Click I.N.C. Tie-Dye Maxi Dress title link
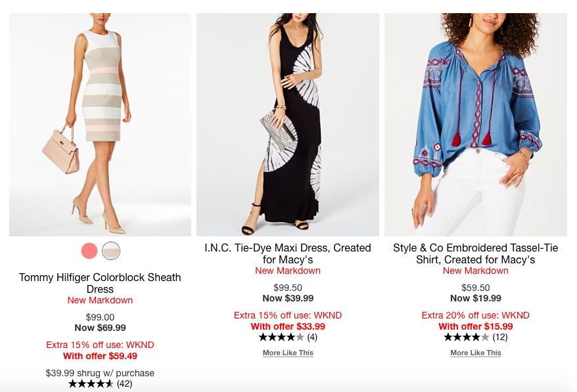The height and width of the screenshot is (392, 577). (x=288, y=253)
